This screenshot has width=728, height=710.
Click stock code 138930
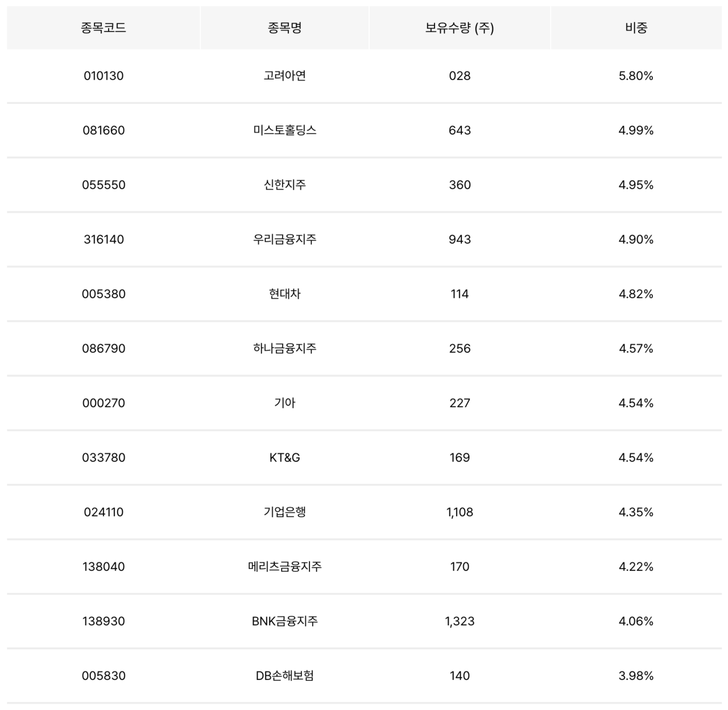pyautogui.click(x=104, y=621)
